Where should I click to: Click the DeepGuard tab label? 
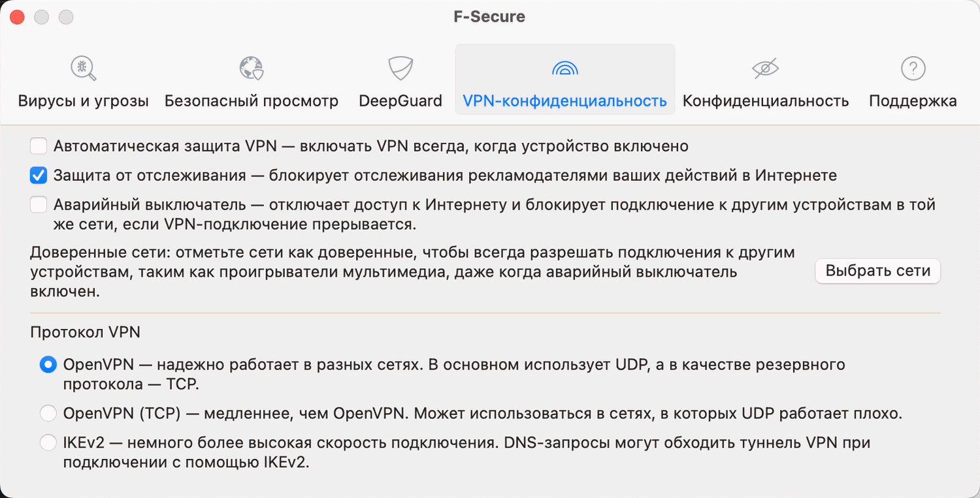[400, 101]
